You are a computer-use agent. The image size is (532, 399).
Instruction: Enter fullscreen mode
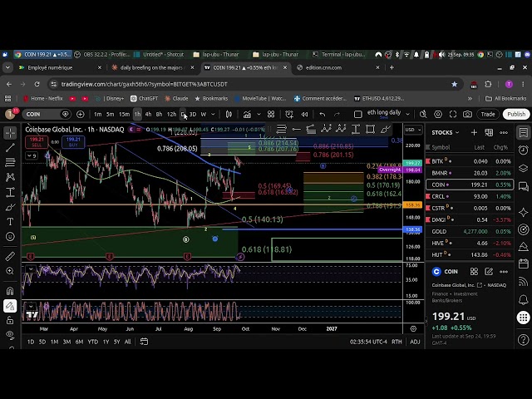point(453,115)
